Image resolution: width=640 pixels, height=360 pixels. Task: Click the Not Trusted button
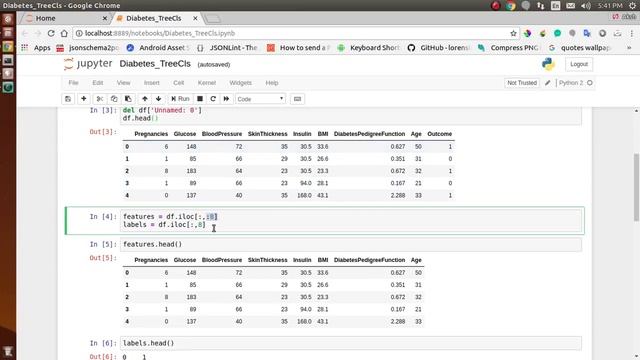pyautogui.click(x=522, y=83)
